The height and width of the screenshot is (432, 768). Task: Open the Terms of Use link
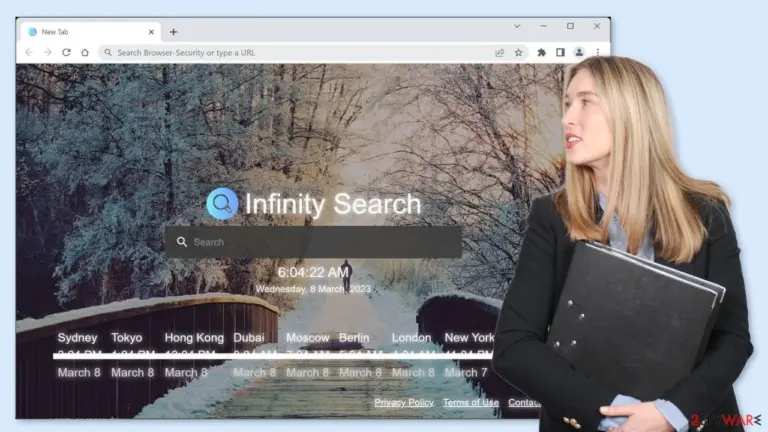click(x=471, y=403)
